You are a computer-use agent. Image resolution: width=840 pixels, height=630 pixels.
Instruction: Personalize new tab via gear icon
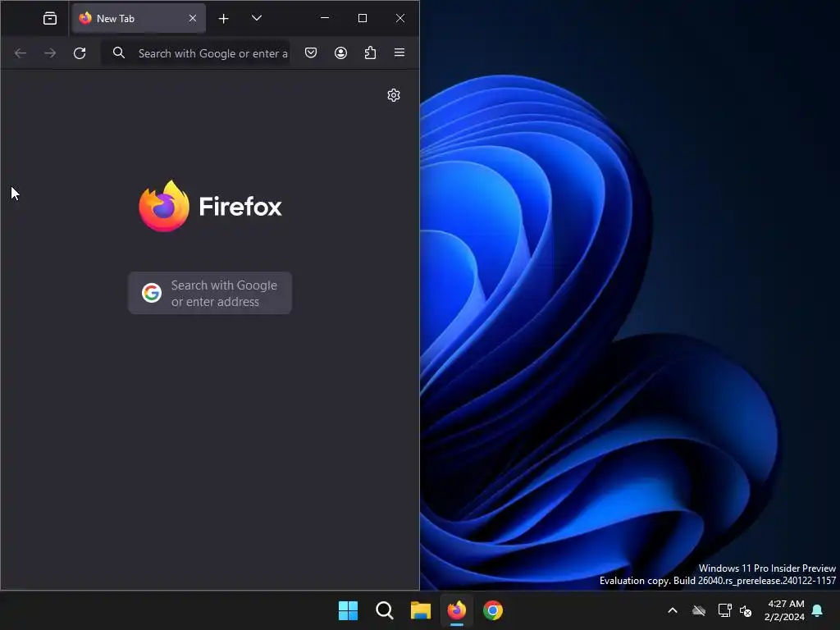tap(394, 95)
